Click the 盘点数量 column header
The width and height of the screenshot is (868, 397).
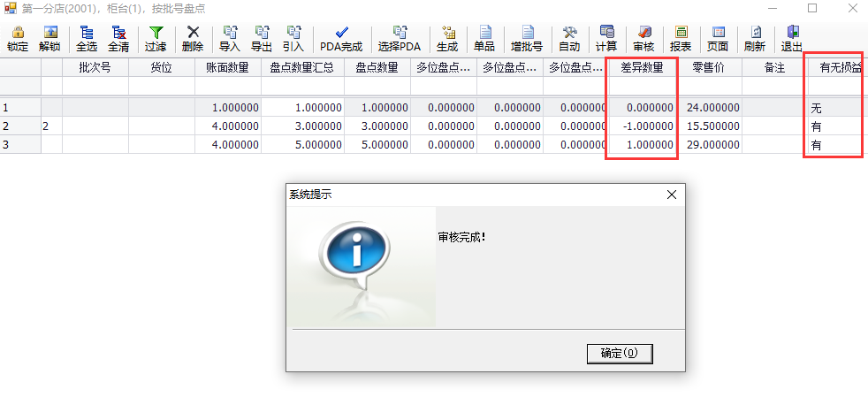click(377, 67)
